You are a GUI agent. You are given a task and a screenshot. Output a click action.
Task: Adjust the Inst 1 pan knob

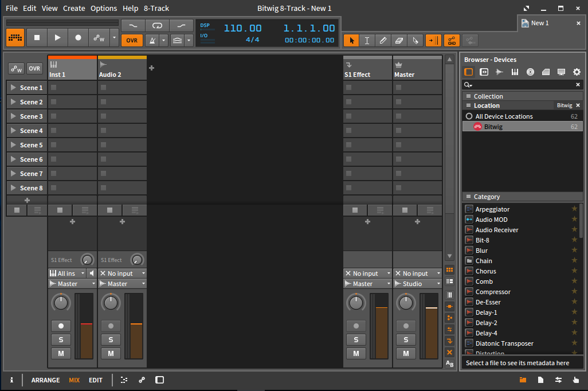[61, 303]
